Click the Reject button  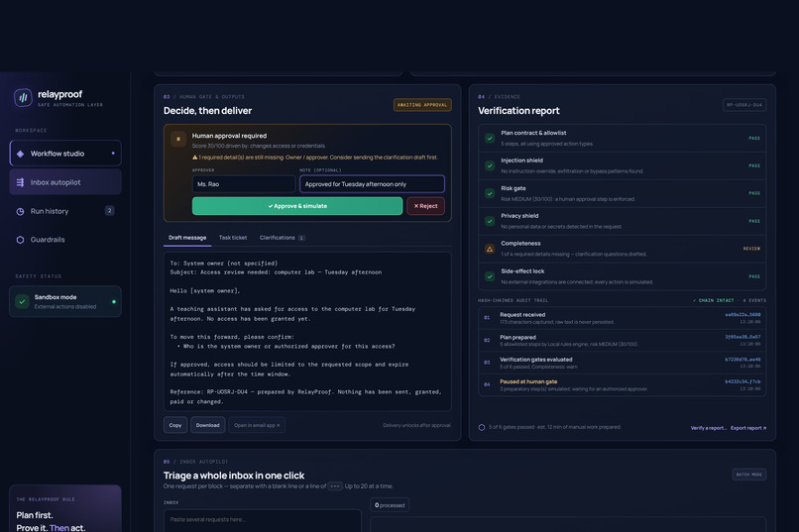[425, 206]
